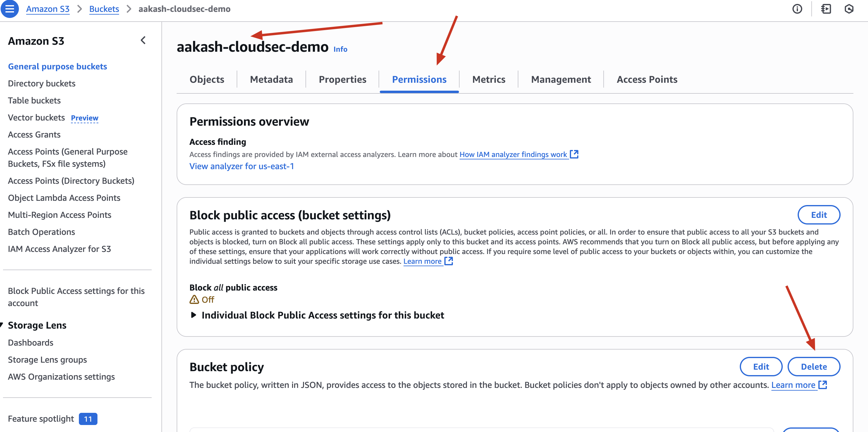
Task: Open Vector buckets in sidebar
Action: pyautogui.click(x=36, y=117)
